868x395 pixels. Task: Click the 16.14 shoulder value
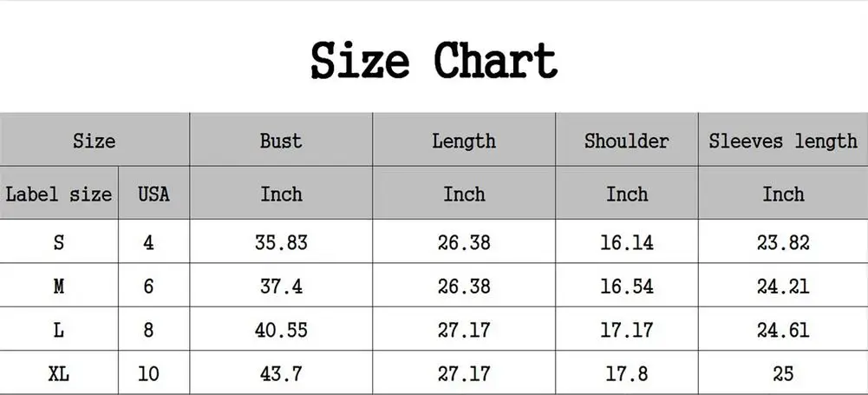coord(627,242)
